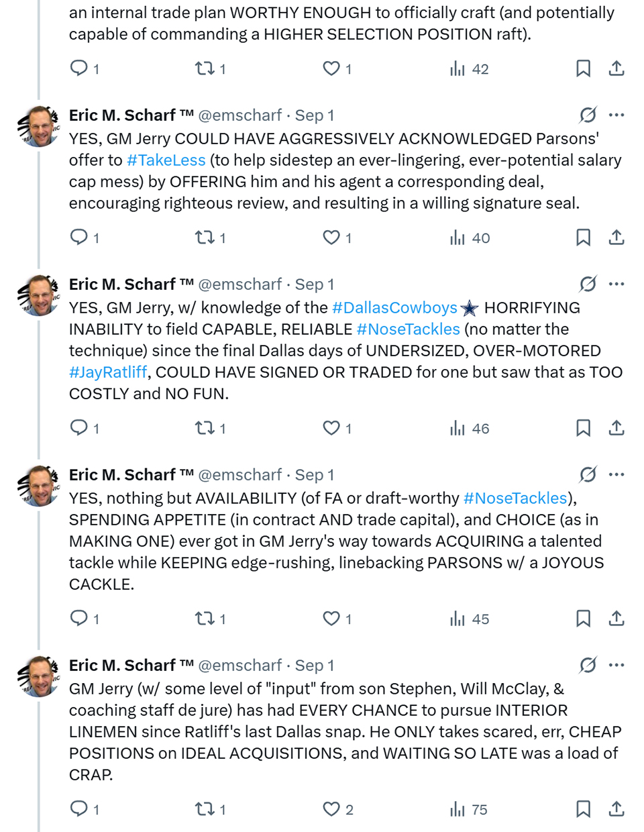
Task: Open more options on #TakeLess tweet
Action: pyautogui.click(x=616, y=115)
